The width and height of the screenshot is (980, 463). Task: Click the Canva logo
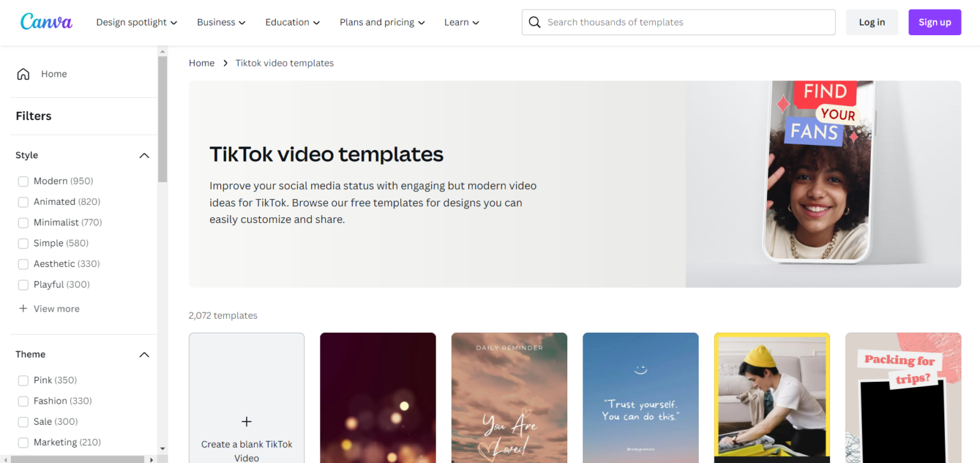tap(45, 21)
